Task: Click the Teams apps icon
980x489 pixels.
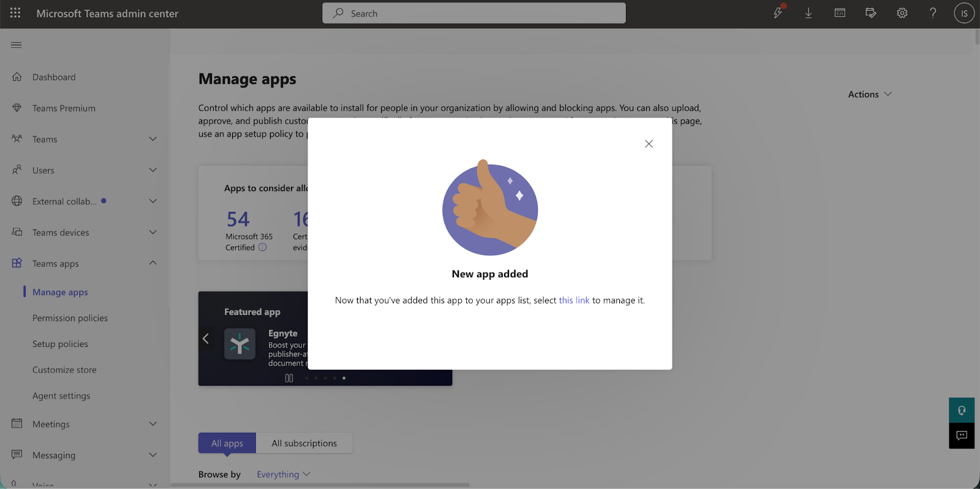Action: point(17,263)
